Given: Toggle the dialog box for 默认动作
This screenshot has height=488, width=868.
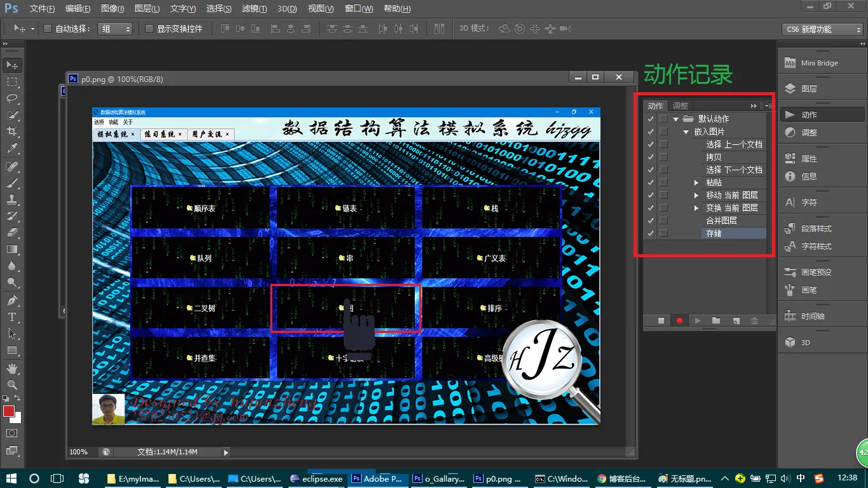Looking at the screenshot, I should pyautogui.click(x=663, y=119).
